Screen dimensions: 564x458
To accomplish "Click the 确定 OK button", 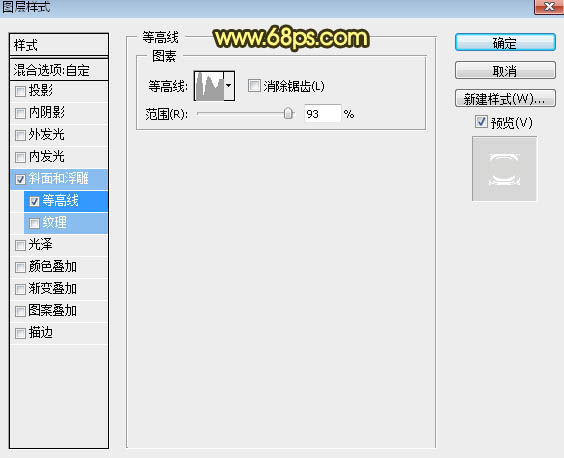I will (x=505, y=43).
